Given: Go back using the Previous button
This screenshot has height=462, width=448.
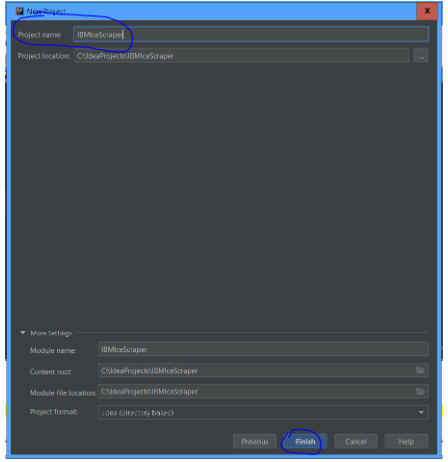Looking at the screenshot, I should pos(255,441).
